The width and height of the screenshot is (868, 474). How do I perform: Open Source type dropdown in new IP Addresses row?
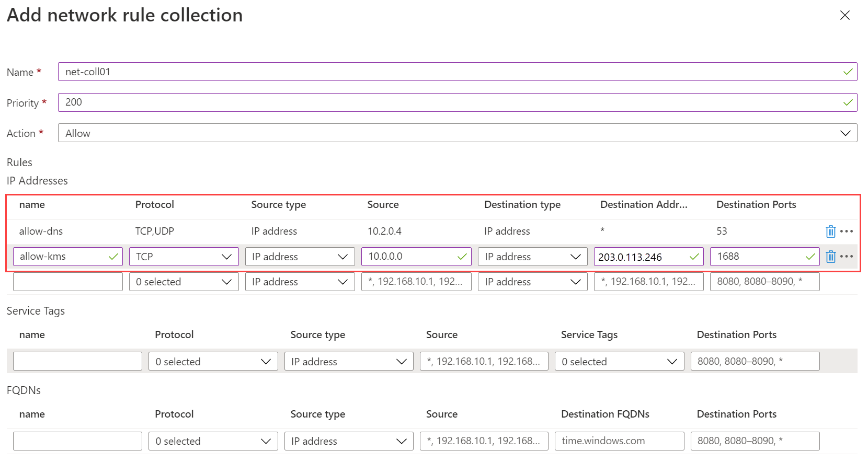pyautogui.click(x=300, y=282)
